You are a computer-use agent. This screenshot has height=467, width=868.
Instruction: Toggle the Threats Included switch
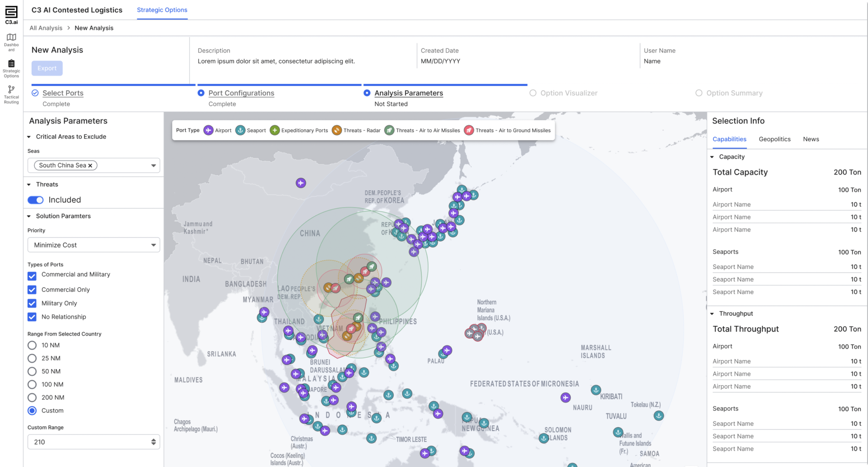pos(35,200)
